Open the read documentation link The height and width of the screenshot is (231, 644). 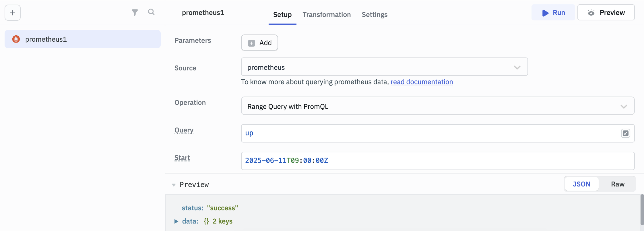tap(421, 82)
